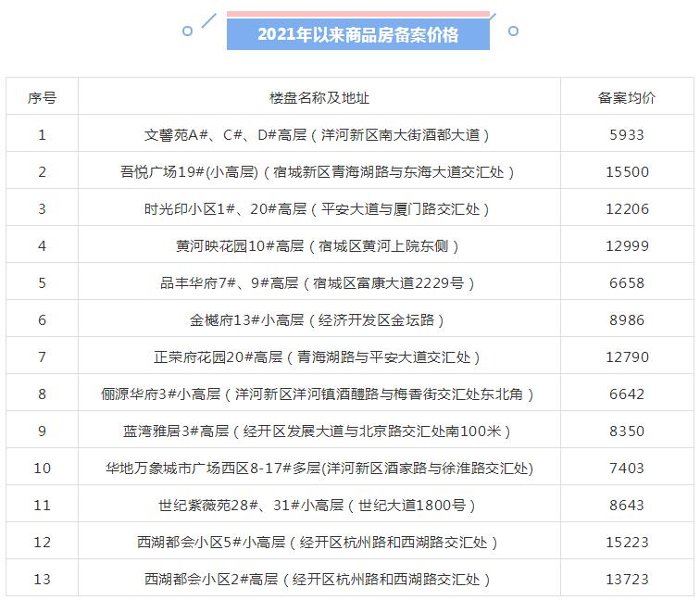Select the 华地万象城市广场西区8-17#多层 entry

point(319,469)
